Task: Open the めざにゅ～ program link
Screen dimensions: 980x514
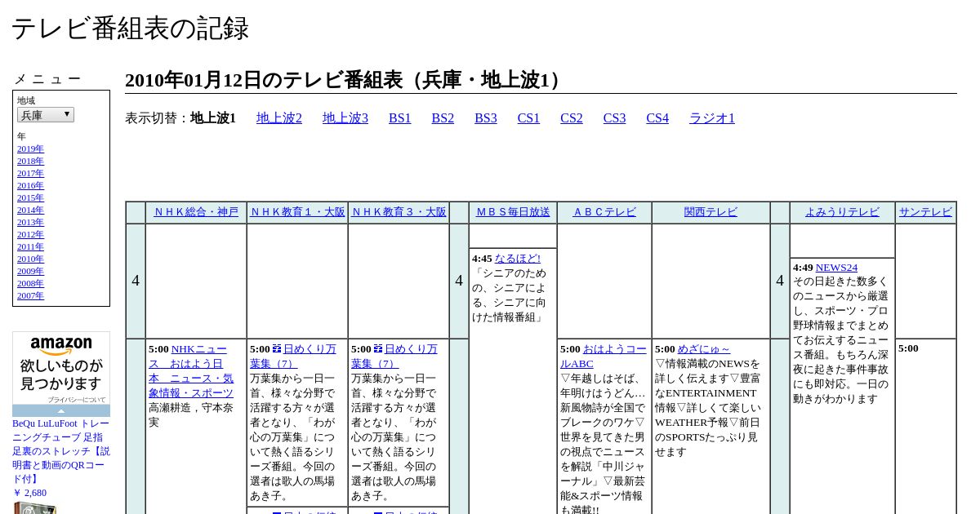Action: 704,349
